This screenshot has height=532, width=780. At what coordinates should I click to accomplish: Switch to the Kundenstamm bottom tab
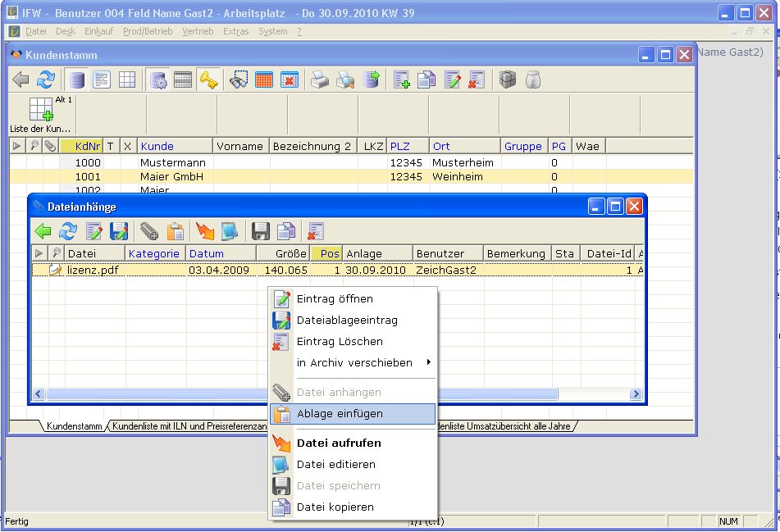pyautogui.click(x=74, y=427)
